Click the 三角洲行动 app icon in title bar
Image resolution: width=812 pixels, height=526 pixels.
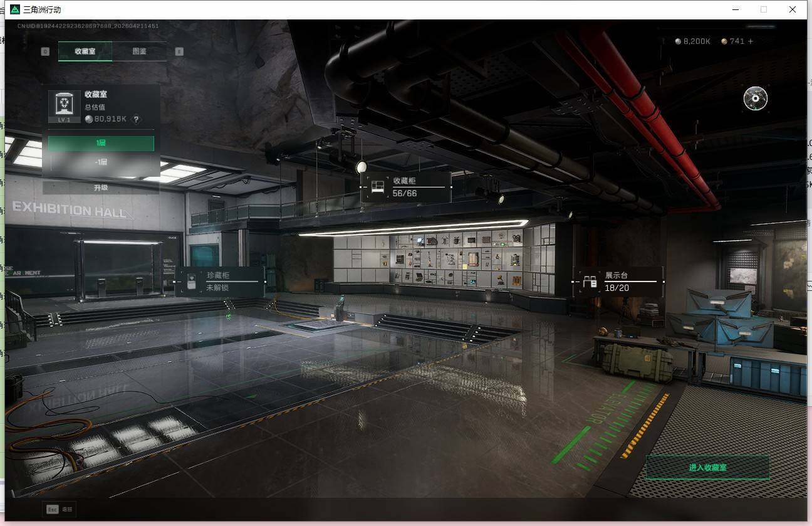[15, 9]
